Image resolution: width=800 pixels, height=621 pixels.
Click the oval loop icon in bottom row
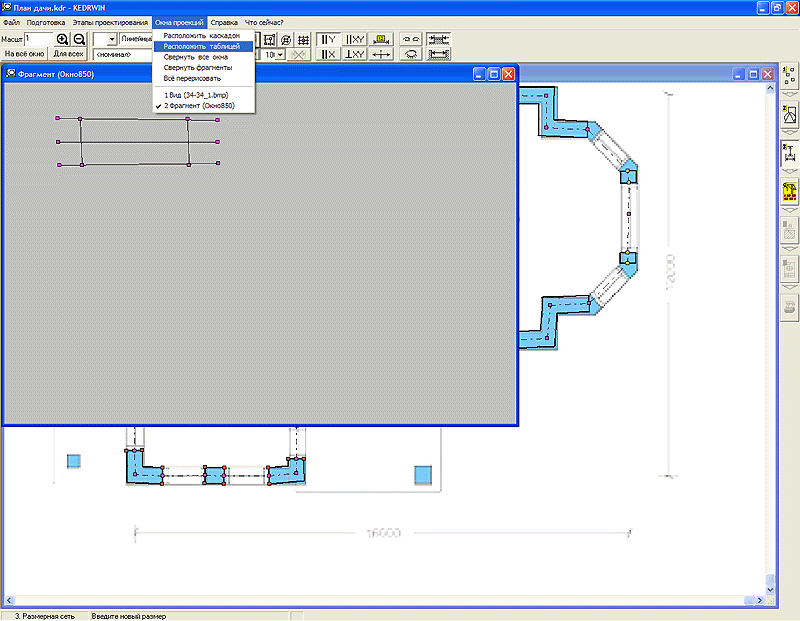(x=411, y=54)
